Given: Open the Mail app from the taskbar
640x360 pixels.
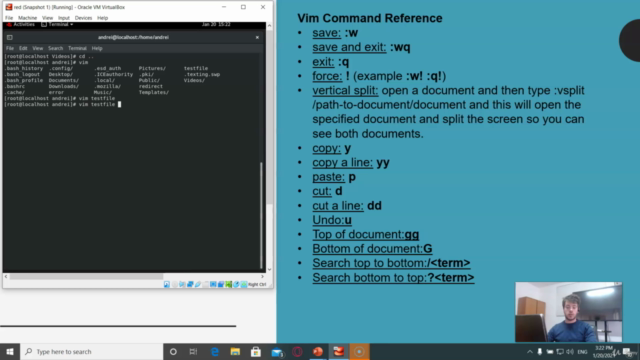Looking at the screenshot, I should 277,351.
